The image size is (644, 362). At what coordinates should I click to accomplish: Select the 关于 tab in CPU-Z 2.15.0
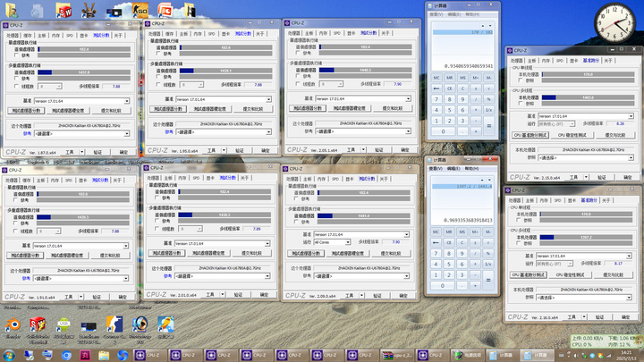pyautogui.click(x=607, y=61)
